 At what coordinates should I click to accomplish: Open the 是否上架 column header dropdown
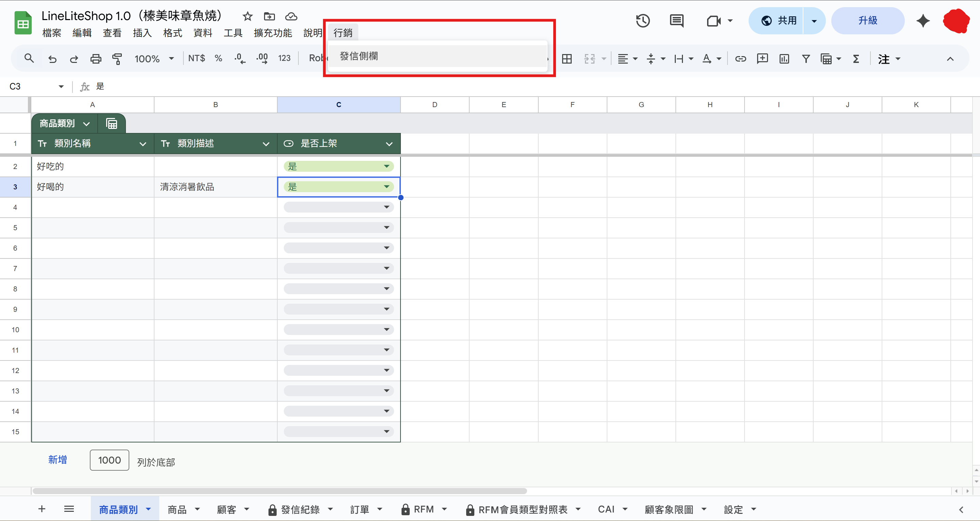click(389, 144)
